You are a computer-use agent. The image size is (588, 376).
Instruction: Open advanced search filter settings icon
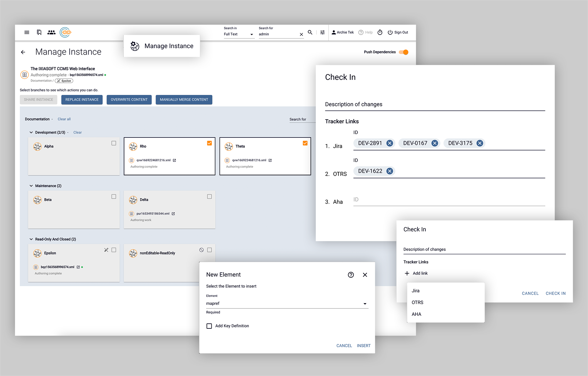tap(323, 32)
